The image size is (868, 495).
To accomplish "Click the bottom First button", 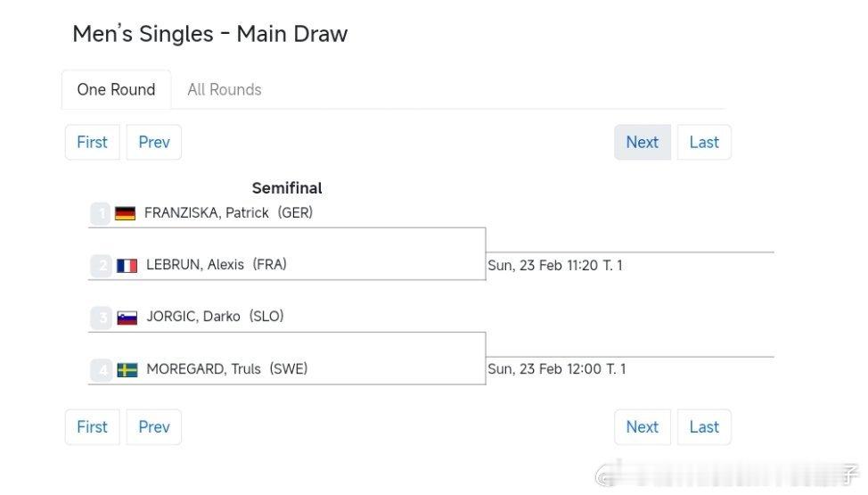I will [93, 427].
